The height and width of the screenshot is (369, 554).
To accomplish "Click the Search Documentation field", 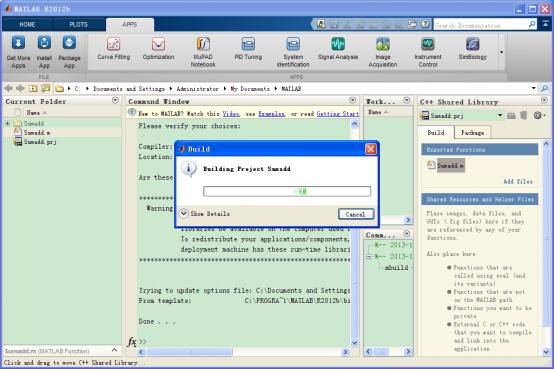I will pyautogui.click(x=480, y=25).
